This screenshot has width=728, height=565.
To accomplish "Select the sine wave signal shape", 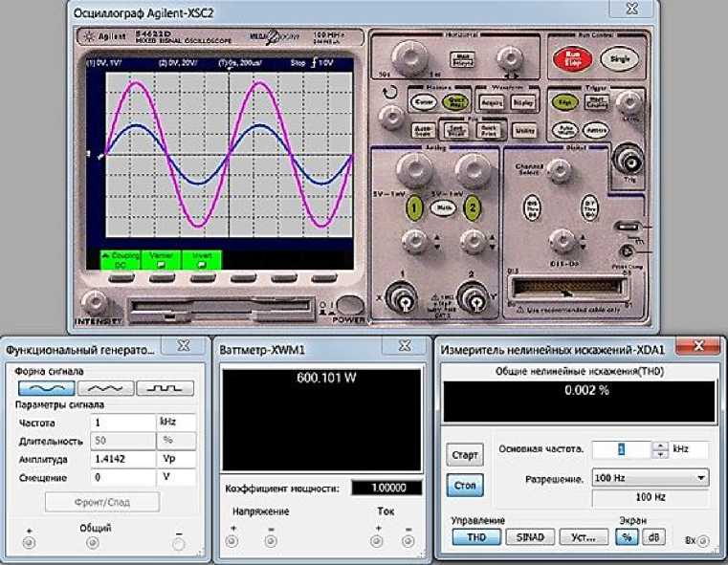I will coord(47,389).
